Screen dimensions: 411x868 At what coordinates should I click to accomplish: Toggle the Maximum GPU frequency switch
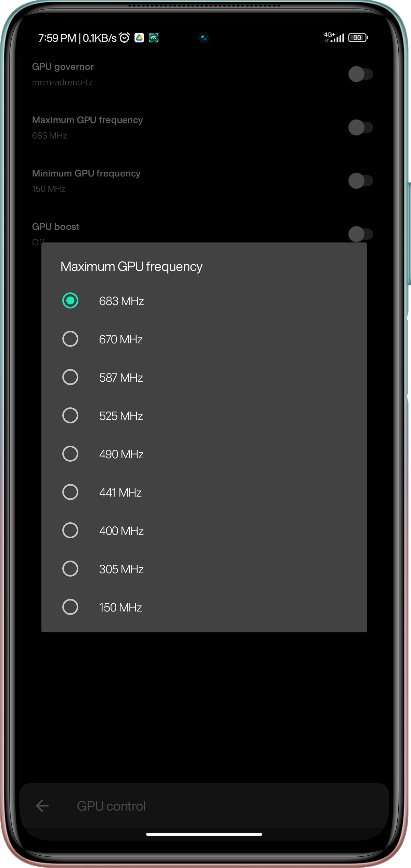tap(360, 127)
